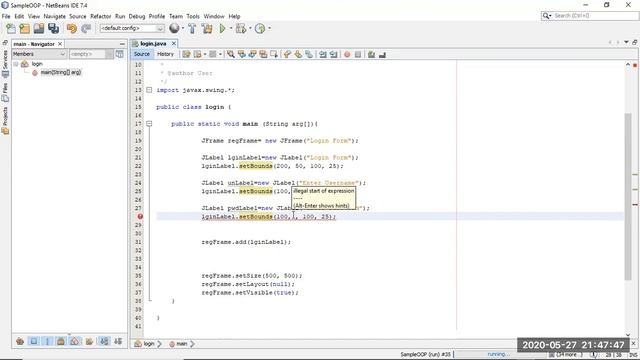Collapse the import fold on line 13
The image size is (640, 360).
click(149, 90)
